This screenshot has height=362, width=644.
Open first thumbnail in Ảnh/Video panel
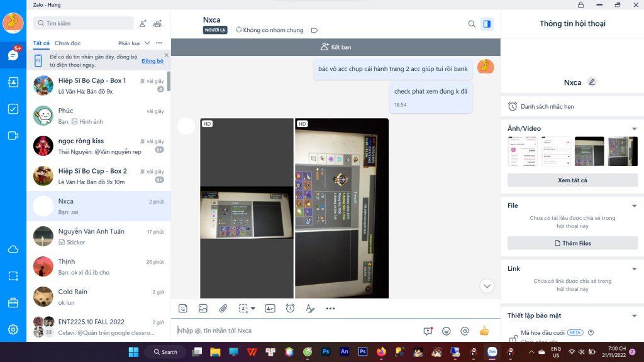523,151
